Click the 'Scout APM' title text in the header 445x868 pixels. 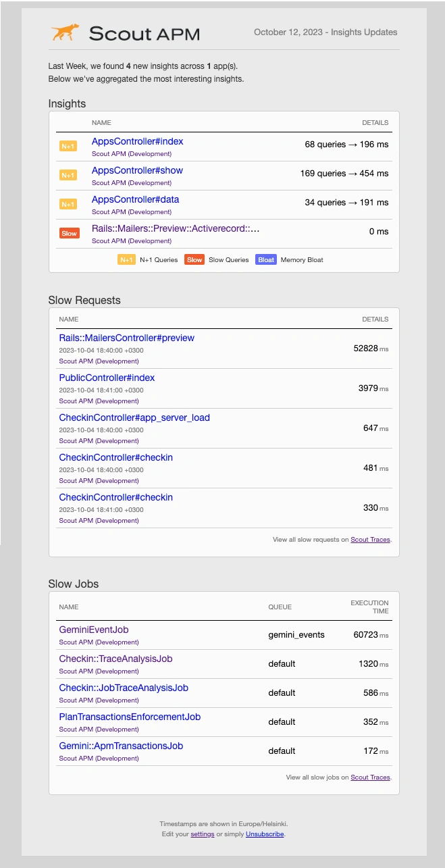click(x=144, y=33)
